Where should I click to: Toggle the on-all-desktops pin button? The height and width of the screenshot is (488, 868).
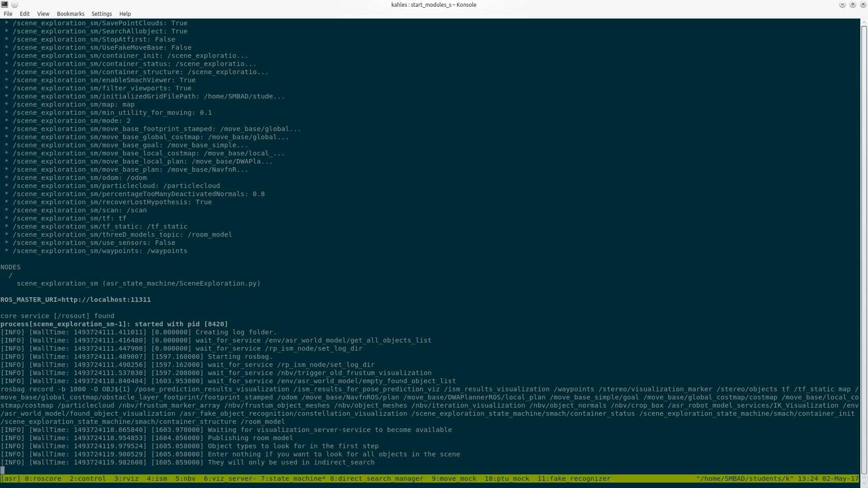click(14, 5)
